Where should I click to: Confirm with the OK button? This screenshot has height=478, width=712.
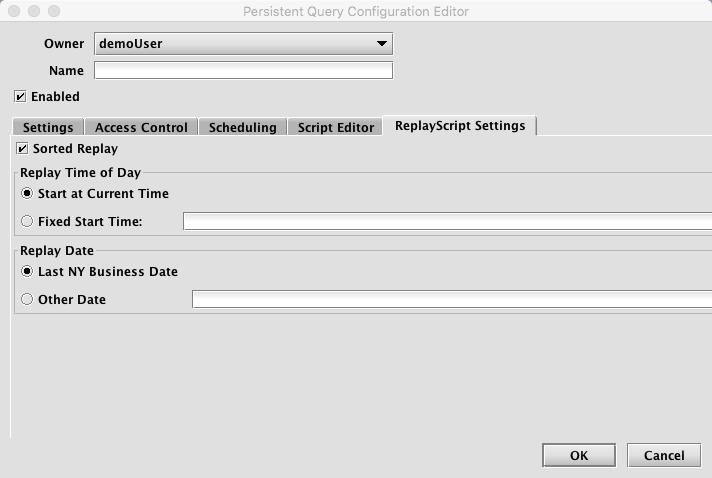(x=579, y=455)
